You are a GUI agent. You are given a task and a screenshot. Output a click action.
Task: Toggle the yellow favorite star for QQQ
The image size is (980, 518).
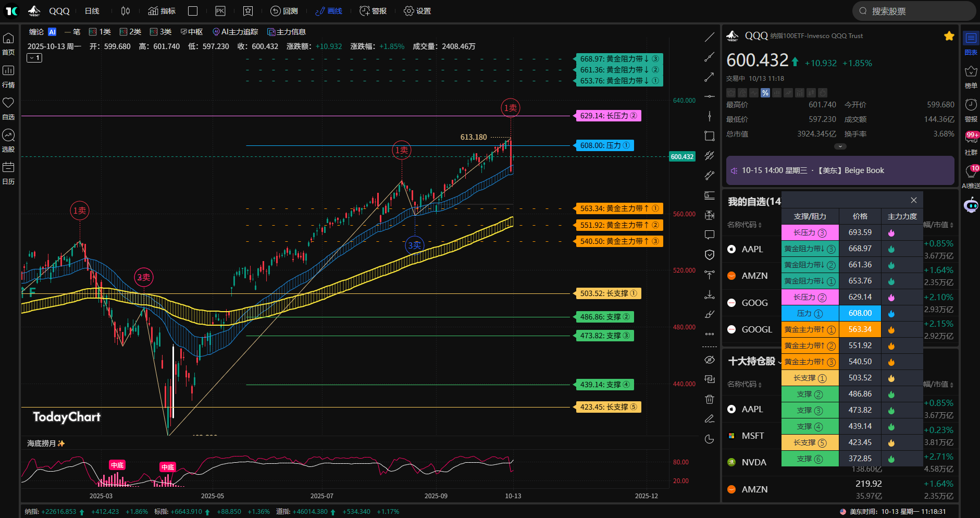tap(949, 36)
